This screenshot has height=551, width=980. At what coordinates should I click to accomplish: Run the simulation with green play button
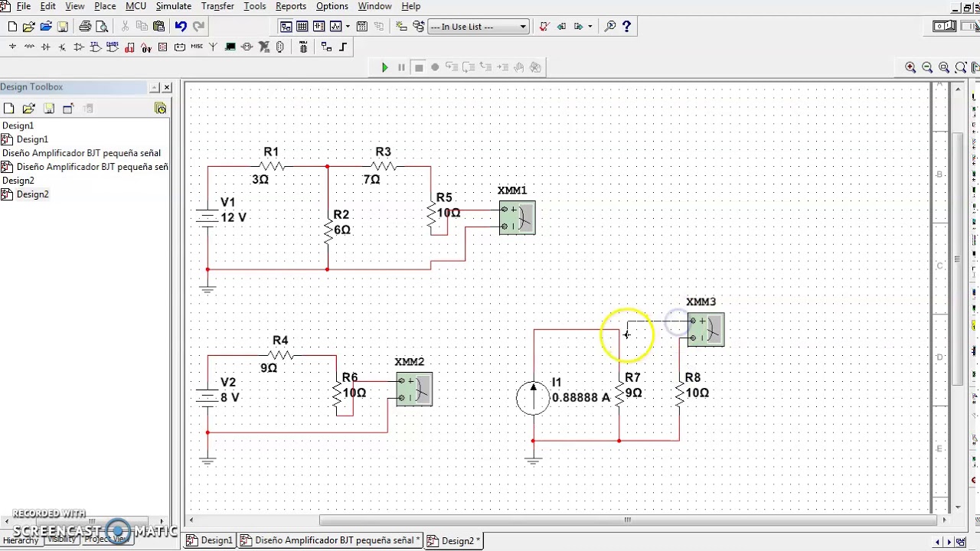coord(385,67)
